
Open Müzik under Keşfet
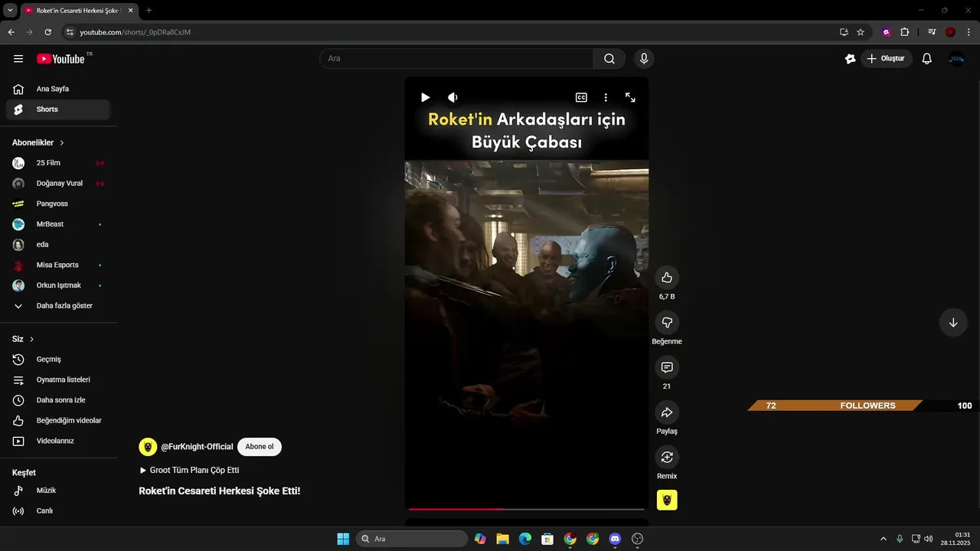point(58,491)
